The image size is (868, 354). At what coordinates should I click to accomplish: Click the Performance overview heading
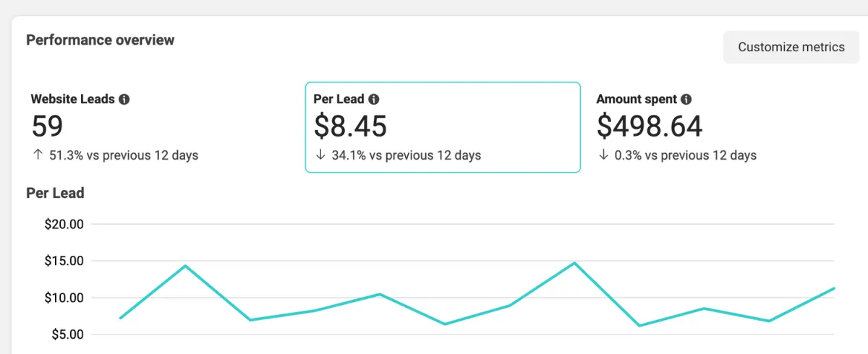coord(100,40)
